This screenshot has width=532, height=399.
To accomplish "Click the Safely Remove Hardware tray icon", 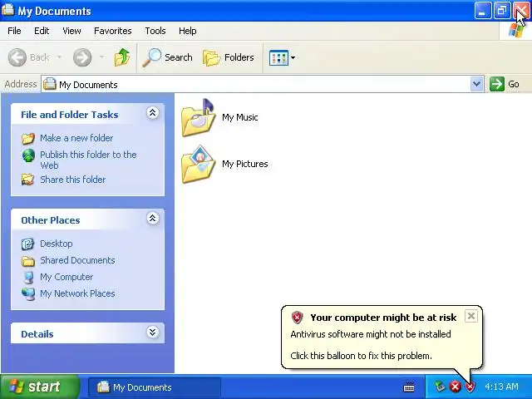I will (x=440, y=387).
